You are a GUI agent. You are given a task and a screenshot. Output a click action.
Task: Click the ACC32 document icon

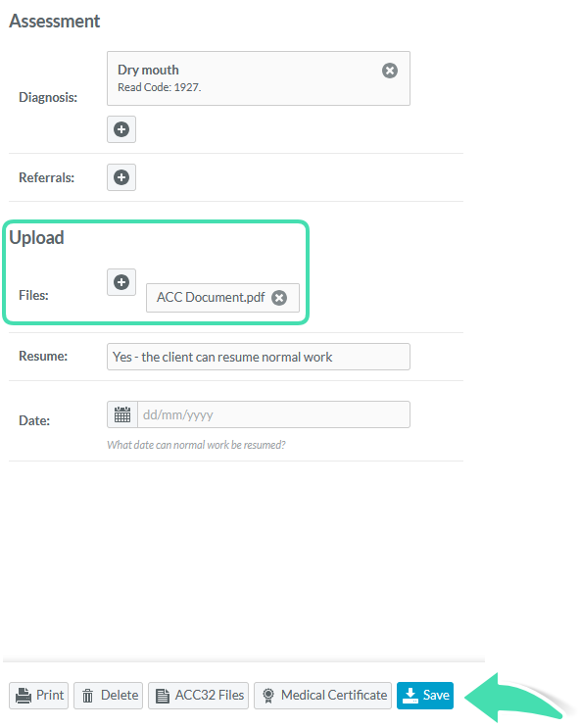[162, 696]
